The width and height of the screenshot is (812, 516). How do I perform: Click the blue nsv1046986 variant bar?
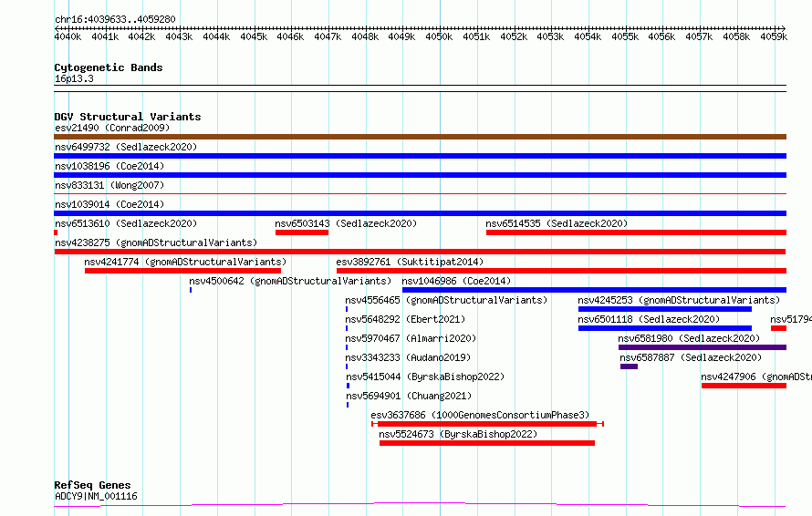pos(595,290)
